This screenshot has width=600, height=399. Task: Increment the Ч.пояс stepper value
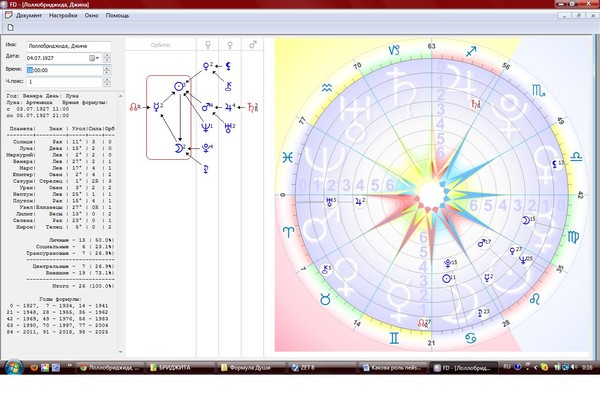click(107, 80)
